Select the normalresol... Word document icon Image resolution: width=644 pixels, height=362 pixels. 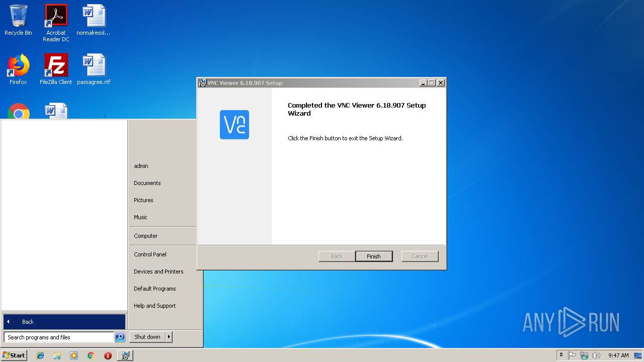click(94, 20)
